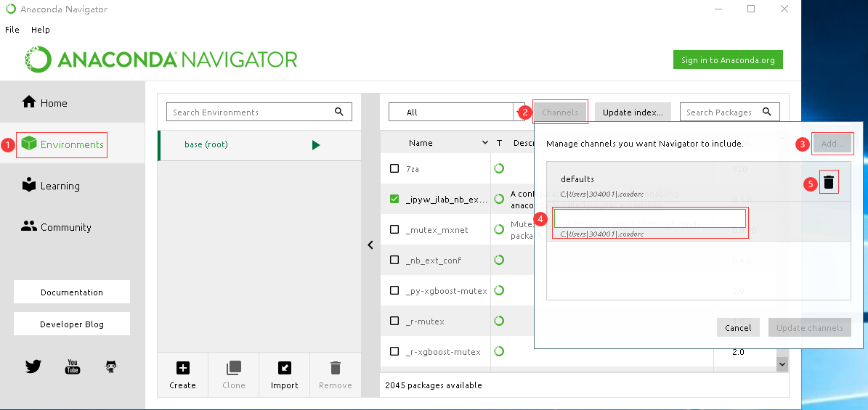
Task: Click the Import environment icon
Action: (285, 368)
